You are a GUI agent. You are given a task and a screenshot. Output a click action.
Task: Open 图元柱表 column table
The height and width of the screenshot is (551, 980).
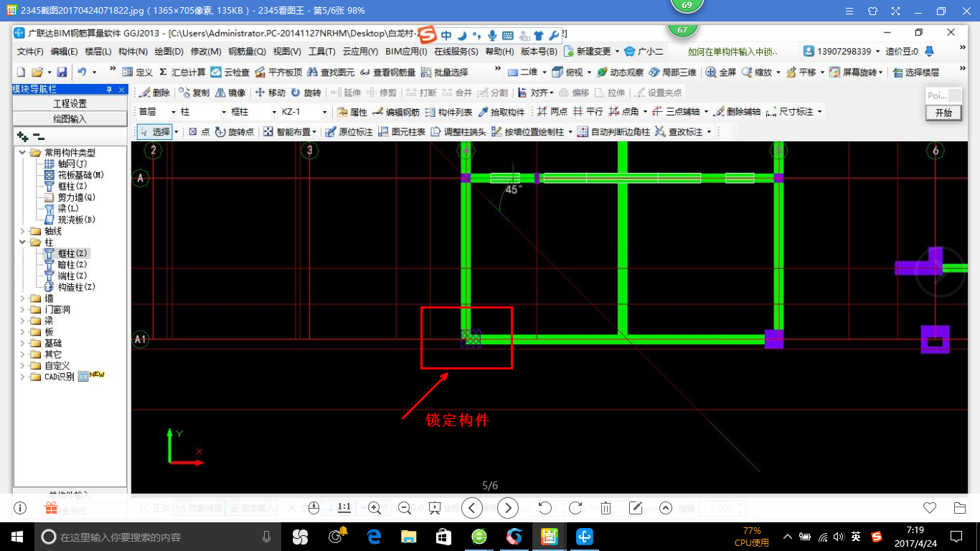point(402,132)
